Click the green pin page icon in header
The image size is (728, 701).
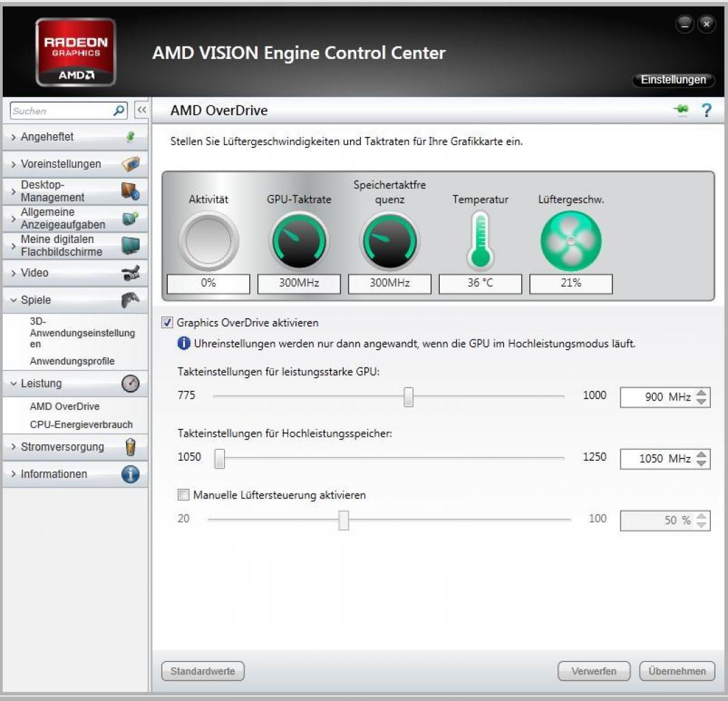tap(681, 110)
